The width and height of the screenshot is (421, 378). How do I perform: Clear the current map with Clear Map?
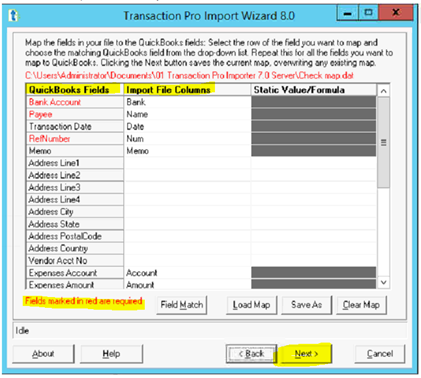[x=361, y=305]
